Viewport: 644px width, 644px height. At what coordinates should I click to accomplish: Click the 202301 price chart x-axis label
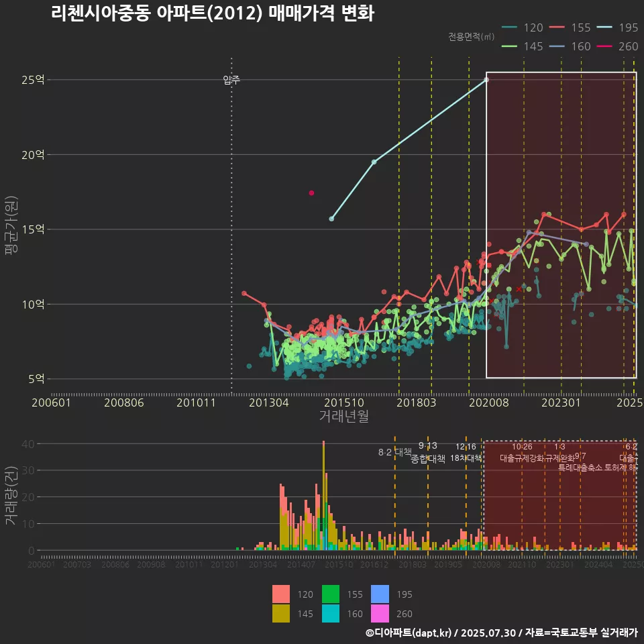click(561, 402)
